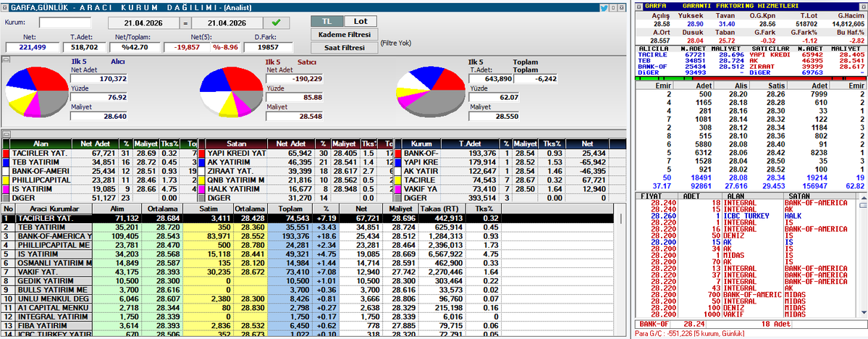Click yellow swatch beside TACIRLE in Kurum table
The height and width of the screenshot is (339, 868).
(397, 180)
